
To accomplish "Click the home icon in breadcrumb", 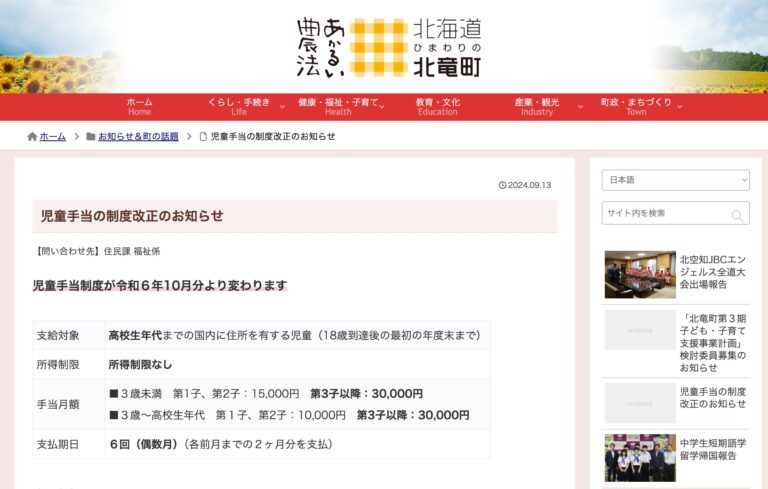I will tap(32, 137).
